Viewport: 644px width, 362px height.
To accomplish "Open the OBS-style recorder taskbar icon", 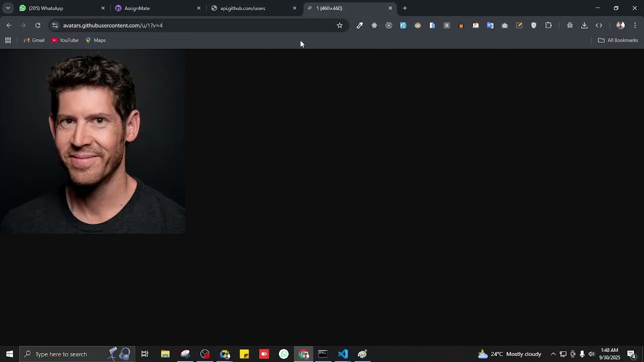I will point(205,354).
